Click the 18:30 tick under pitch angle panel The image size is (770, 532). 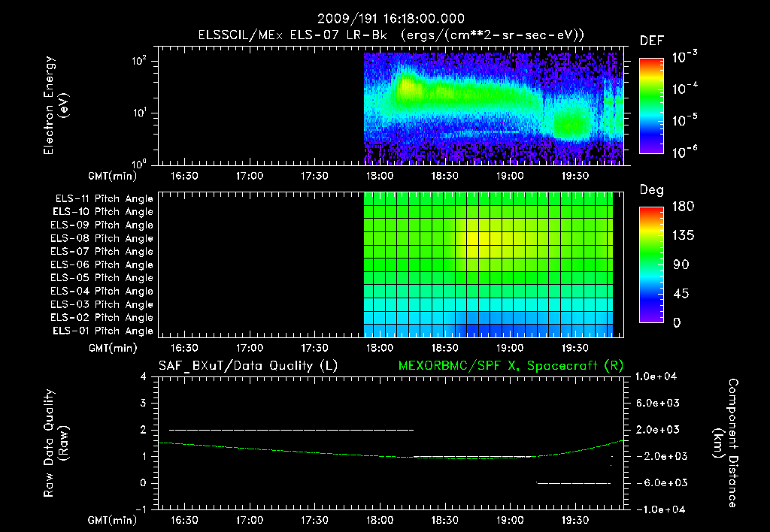click(x=445, y=349)
